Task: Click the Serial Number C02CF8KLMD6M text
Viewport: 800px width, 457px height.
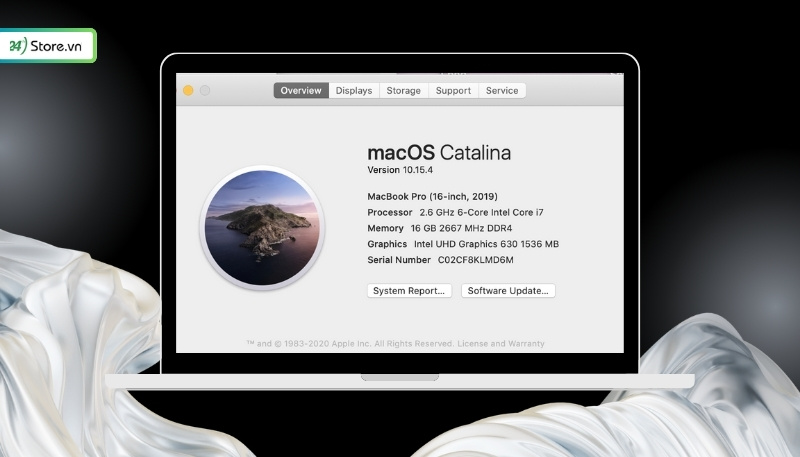Action: pyautogui.click(x=440, y=260)
